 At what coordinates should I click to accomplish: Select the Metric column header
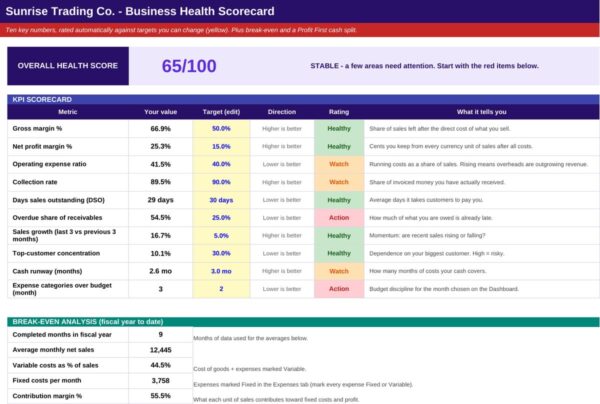point(68,112)
